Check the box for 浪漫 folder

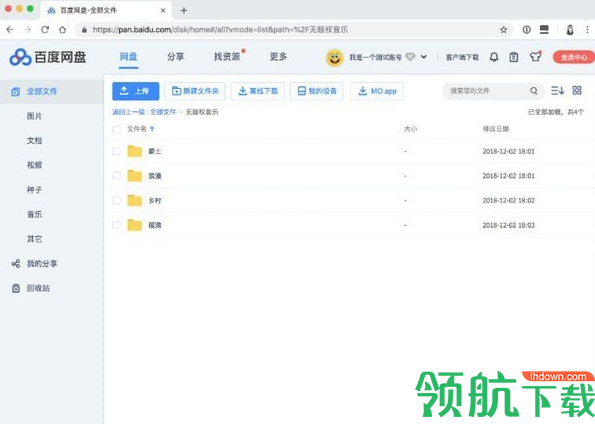click(x=116, y=176)
